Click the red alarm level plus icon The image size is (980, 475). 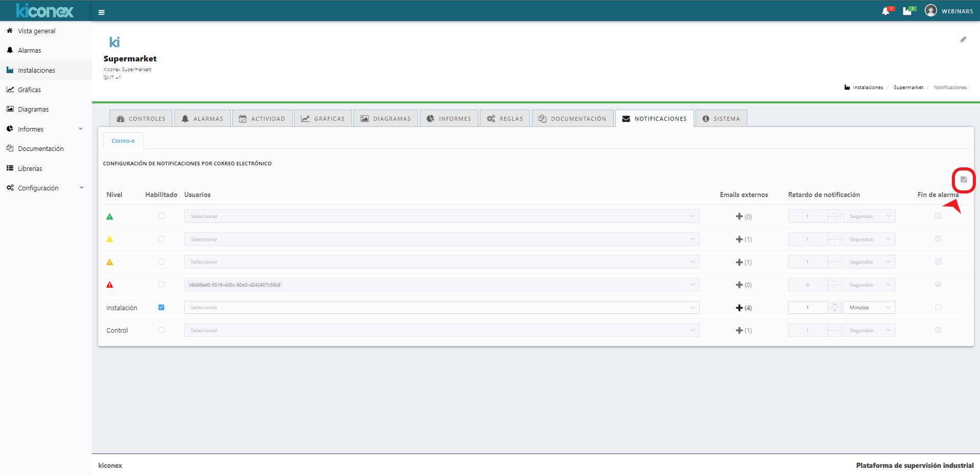(739, 285)
